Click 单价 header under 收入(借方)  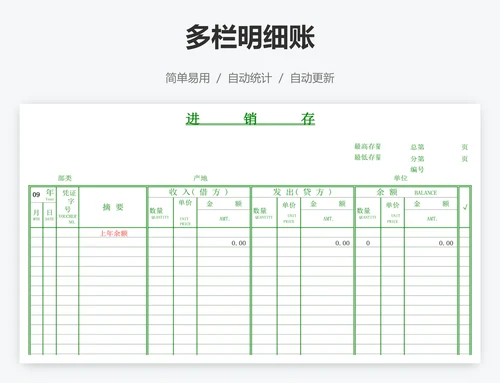tap(185, 212)
